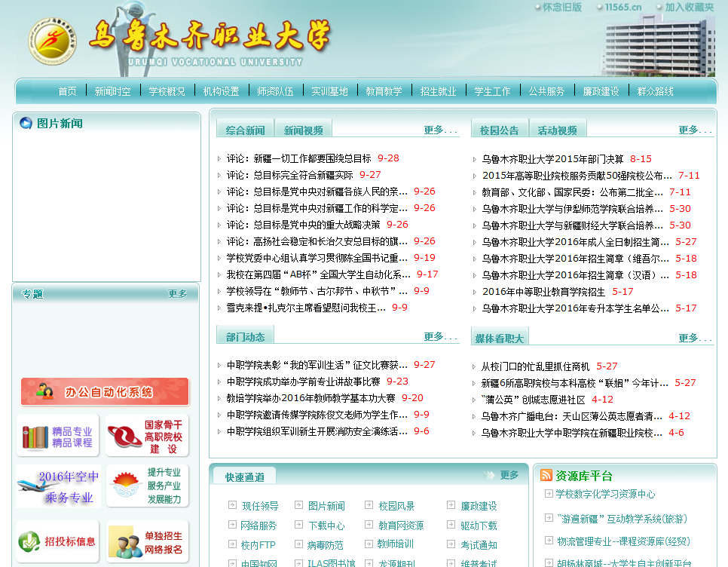728x567 pixels.
Task: Open the 单独招生网络报名 banner
Action: click(147, 541)
